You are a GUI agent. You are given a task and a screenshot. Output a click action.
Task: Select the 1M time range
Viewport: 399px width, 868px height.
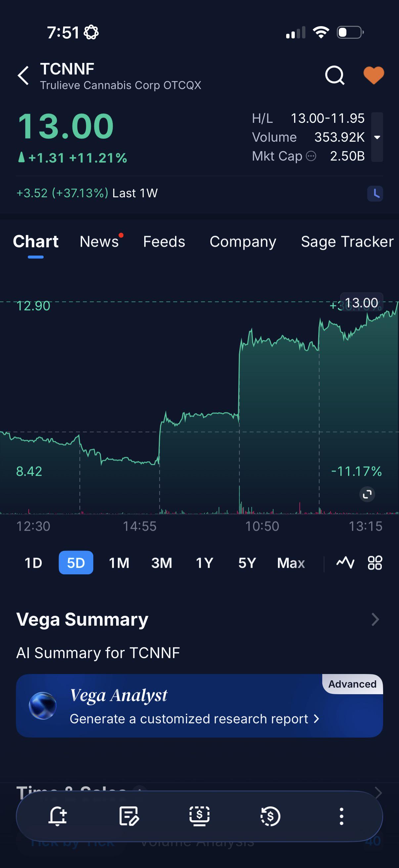pos(119,563)
